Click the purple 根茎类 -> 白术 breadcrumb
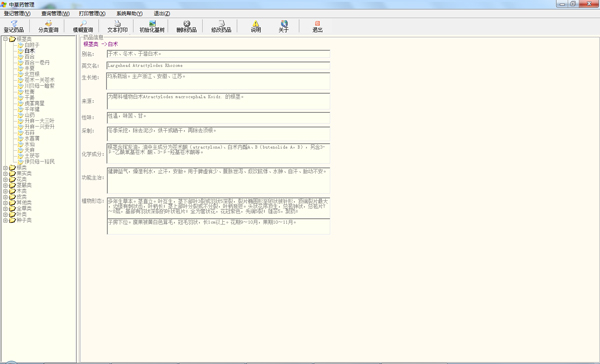This screenshot has height=364, width=600. click(101, 44)
